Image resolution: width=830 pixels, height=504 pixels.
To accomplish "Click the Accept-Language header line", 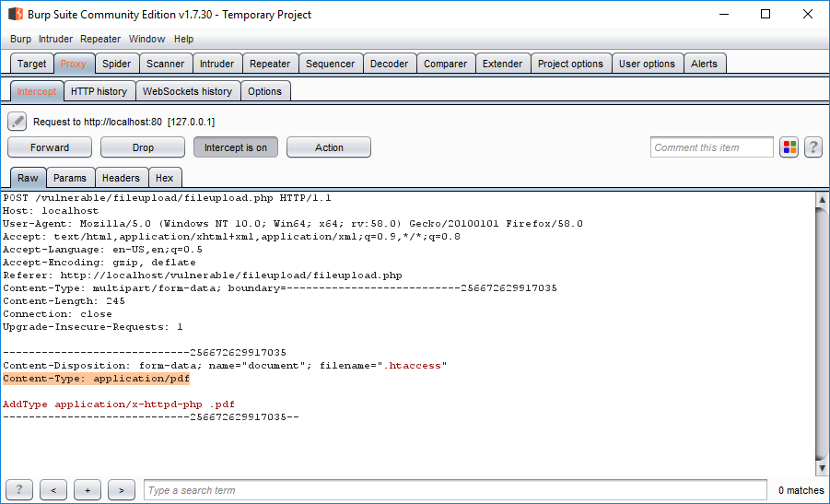I will 102,250.
